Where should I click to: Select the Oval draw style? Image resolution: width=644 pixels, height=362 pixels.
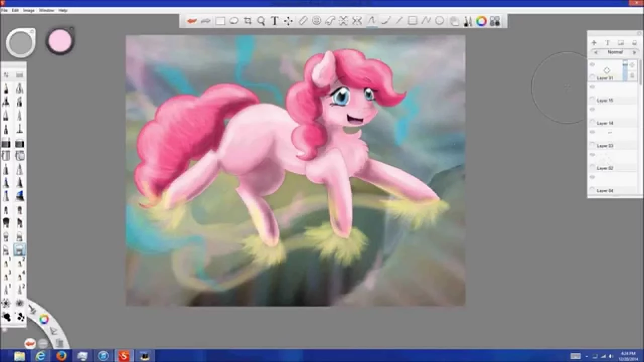coord(439,21)
